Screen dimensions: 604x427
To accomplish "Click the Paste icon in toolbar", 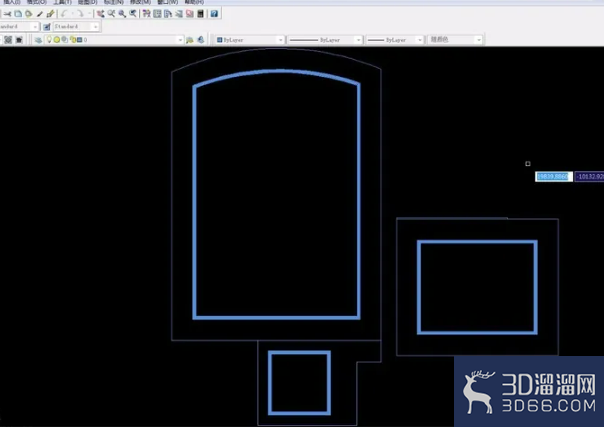I will pos(29,14).
